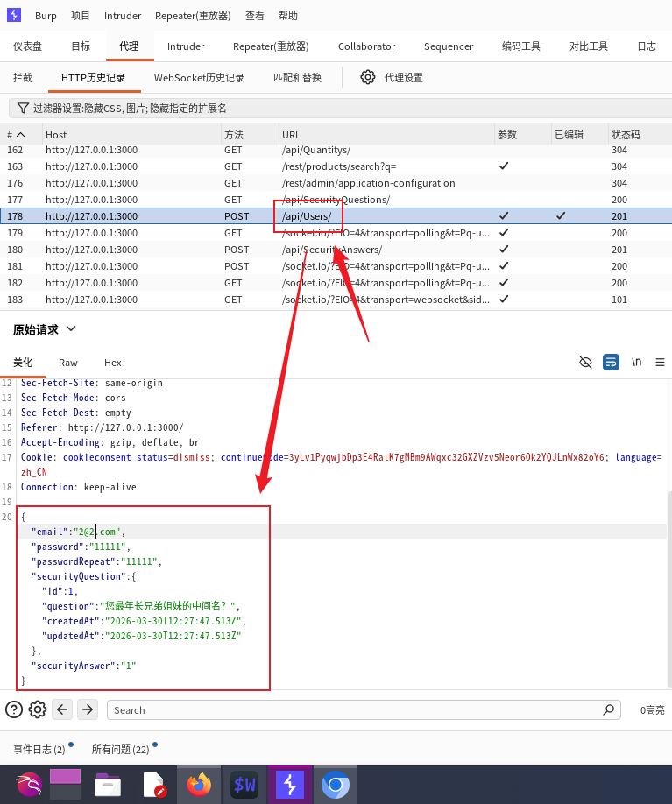Viewport: 672px width, 804px height.
Task: Click the filter funnel icon
Action: coord(23,109)
